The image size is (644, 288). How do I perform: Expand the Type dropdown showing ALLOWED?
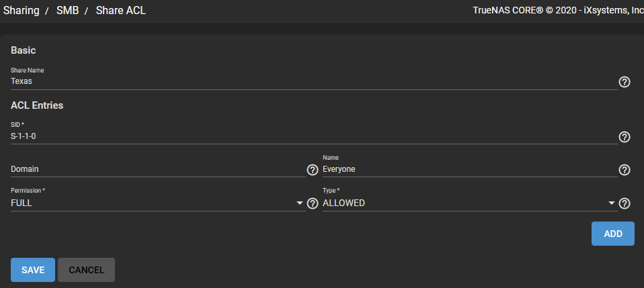pos(470,203)
